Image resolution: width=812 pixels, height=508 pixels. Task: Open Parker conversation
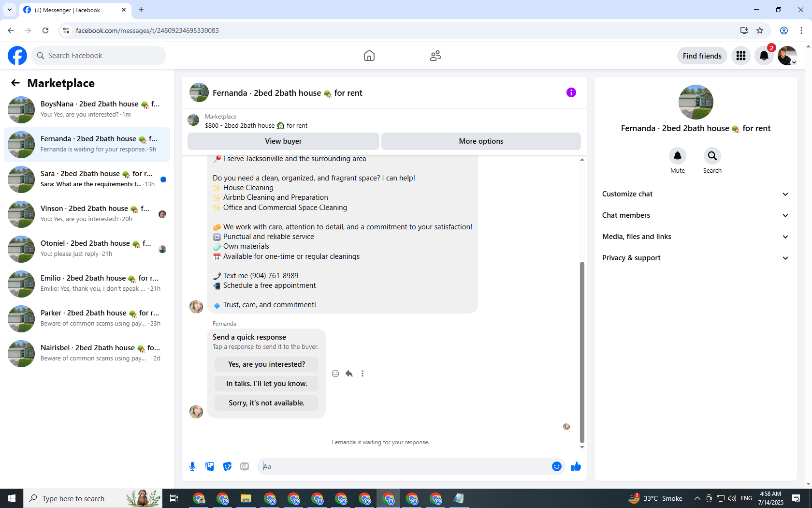(87, 318)
